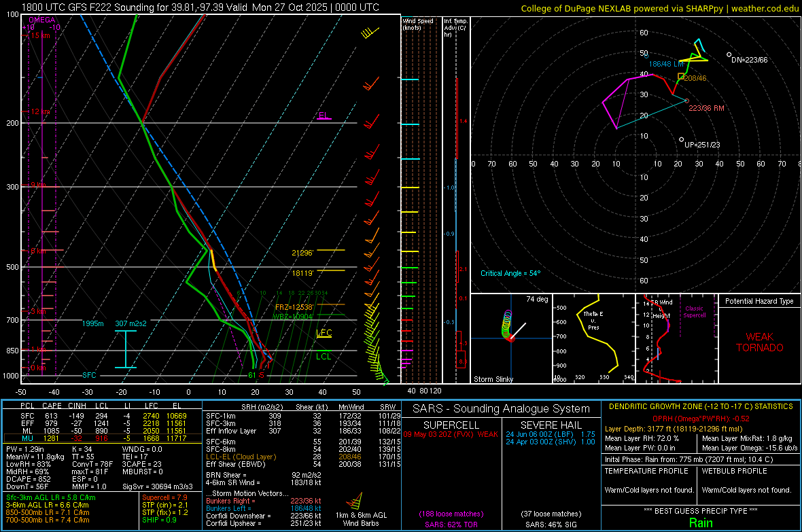Click the cyan effective inflow layer bracket
Screen dimensions: 802x532
point(125,349)
